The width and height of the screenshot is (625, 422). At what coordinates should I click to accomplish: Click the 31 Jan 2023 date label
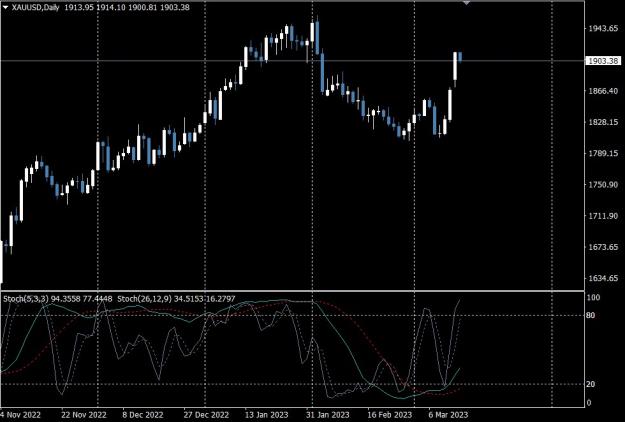click(x=328, y=415)
